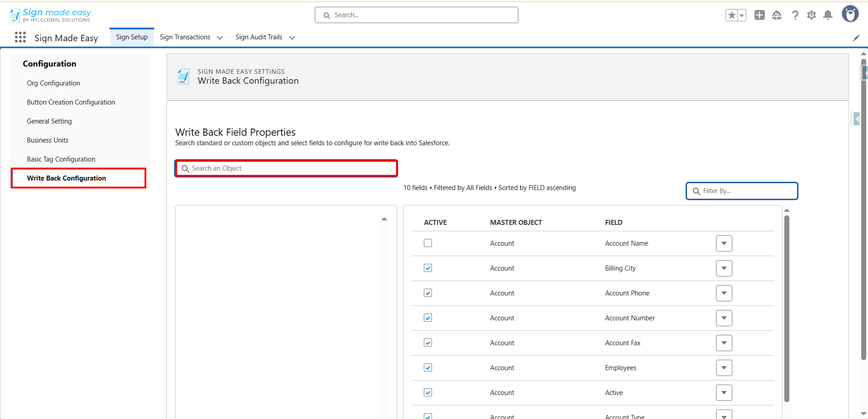Open the Setup gear icon
This screenshot has width=868, height=419.
click(x=811, y=15)
